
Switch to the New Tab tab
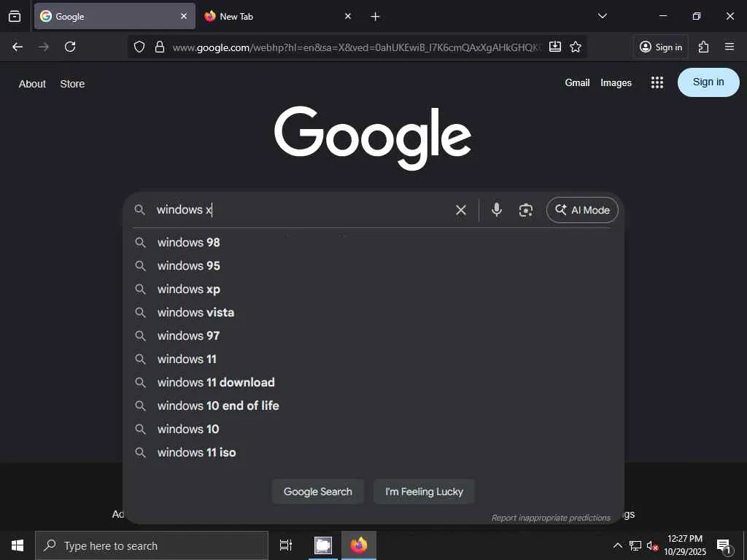point(278,16)
